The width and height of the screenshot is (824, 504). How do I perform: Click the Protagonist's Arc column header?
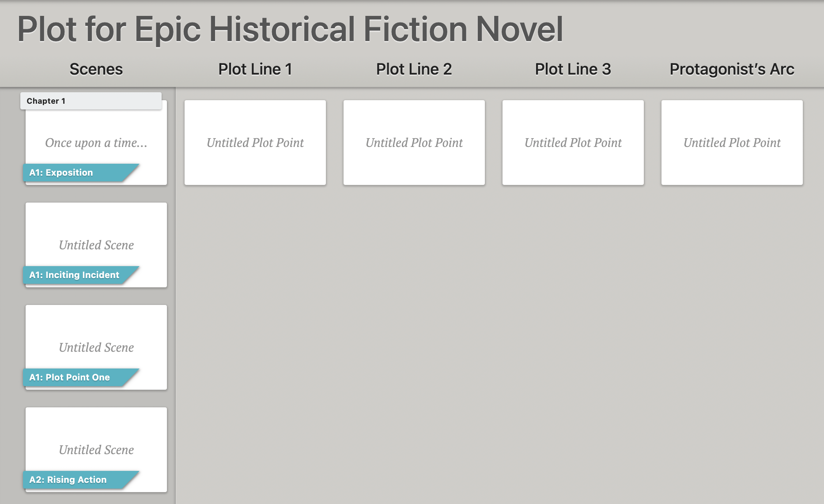tap(731, 69)
